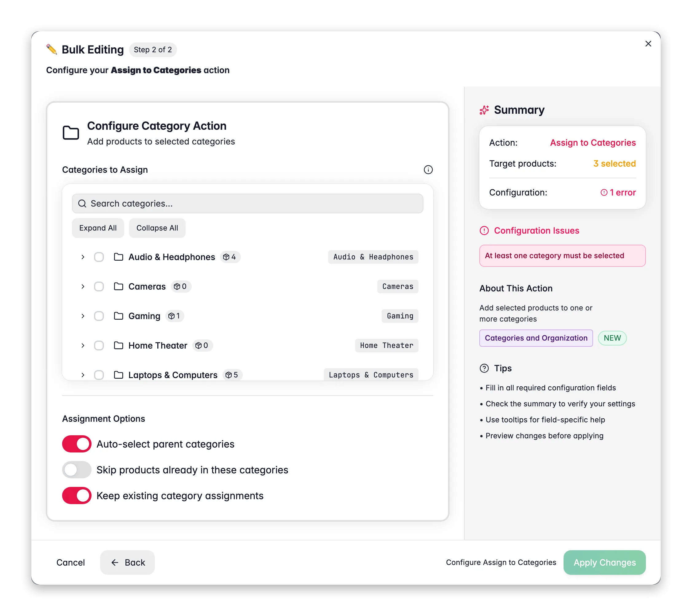Click the product count badge 0 on Home Theater
The image size is (692, 616).
[x=202, y=346]
